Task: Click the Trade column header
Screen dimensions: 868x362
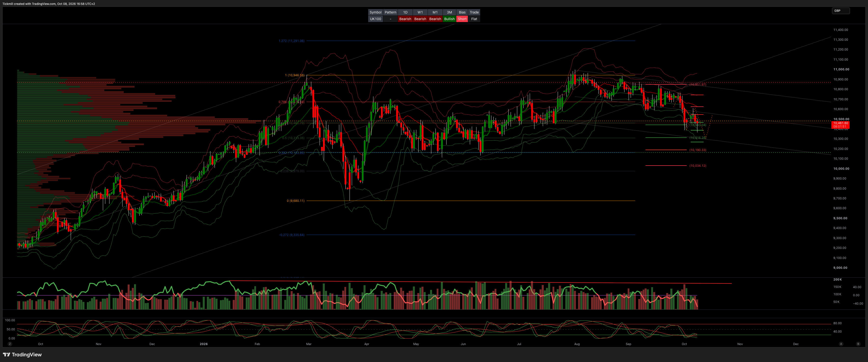Action: click(x=474, y=12)
